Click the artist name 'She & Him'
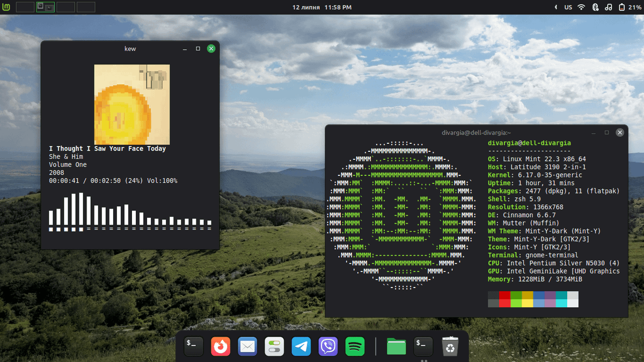The width and height of the screenshot is (644, 362). pyautogui.click(x=66, y=157)
